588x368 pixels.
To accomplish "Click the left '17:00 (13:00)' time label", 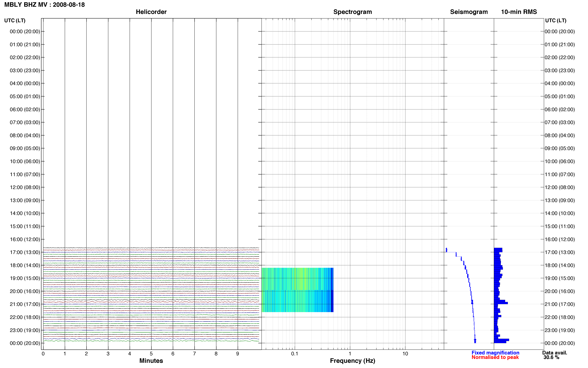I will [25, 252].
